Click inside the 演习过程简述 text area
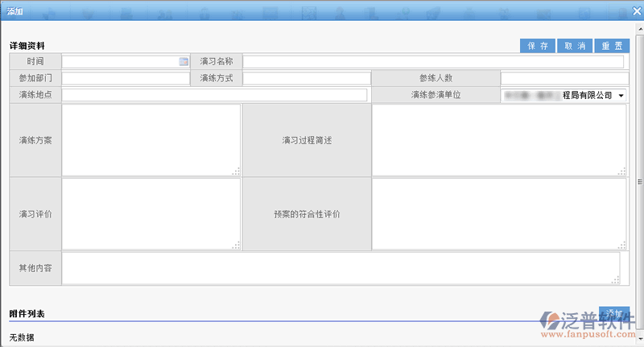 [499, 140]
